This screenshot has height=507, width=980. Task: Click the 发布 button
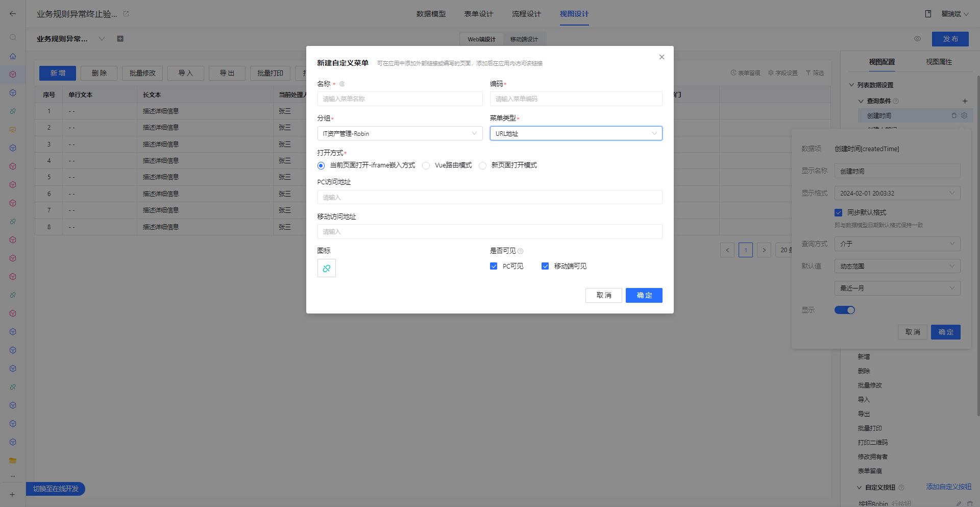tap(950, 39)
